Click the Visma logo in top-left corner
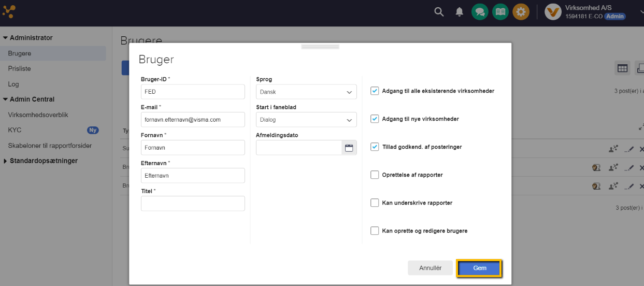 tap(9, 11)
